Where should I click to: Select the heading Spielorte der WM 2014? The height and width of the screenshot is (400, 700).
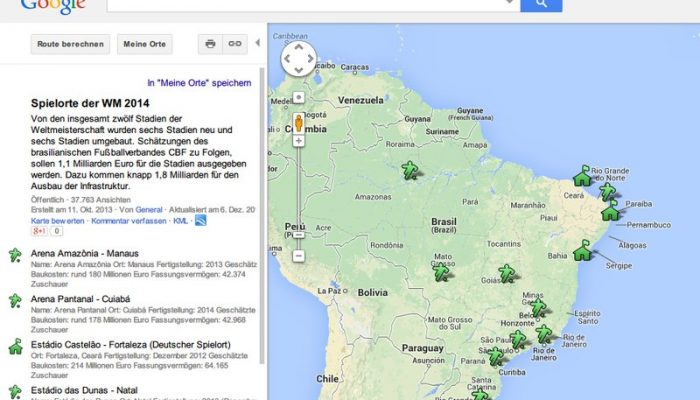(x=90, y=104)
